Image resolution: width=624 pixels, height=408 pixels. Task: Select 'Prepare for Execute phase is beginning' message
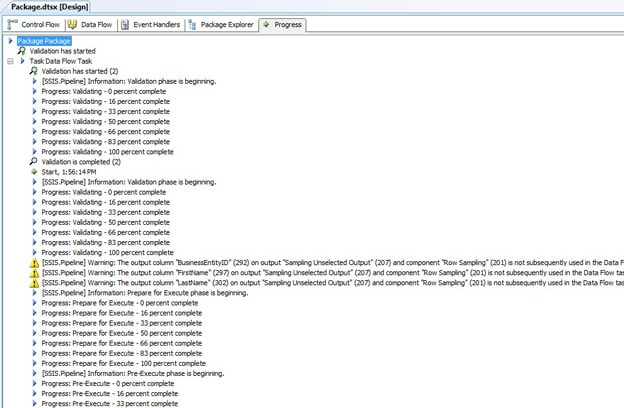pos(145,293)
